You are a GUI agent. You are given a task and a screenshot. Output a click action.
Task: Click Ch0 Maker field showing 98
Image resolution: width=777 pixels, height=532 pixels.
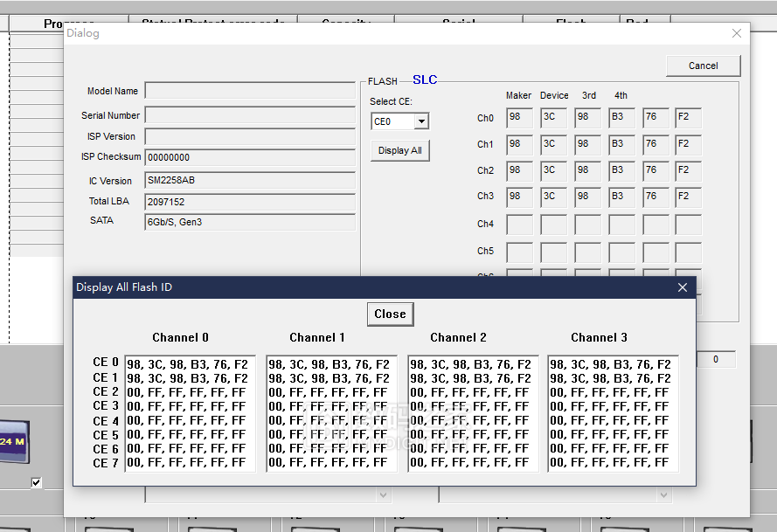click(519, 118)
